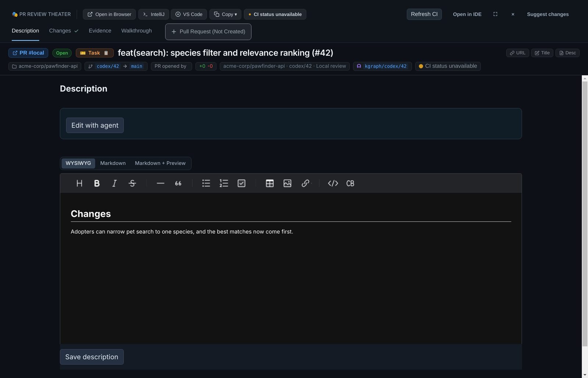Switch editor to WYSIWYG mode
588x378 pixels.
pyautogui.click(x=78, y=163)
